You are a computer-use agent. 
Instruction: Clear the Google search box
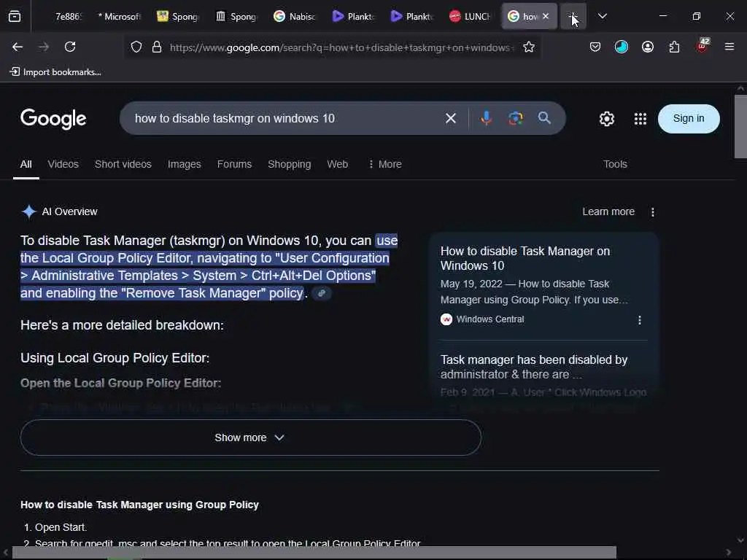point(451,118)
